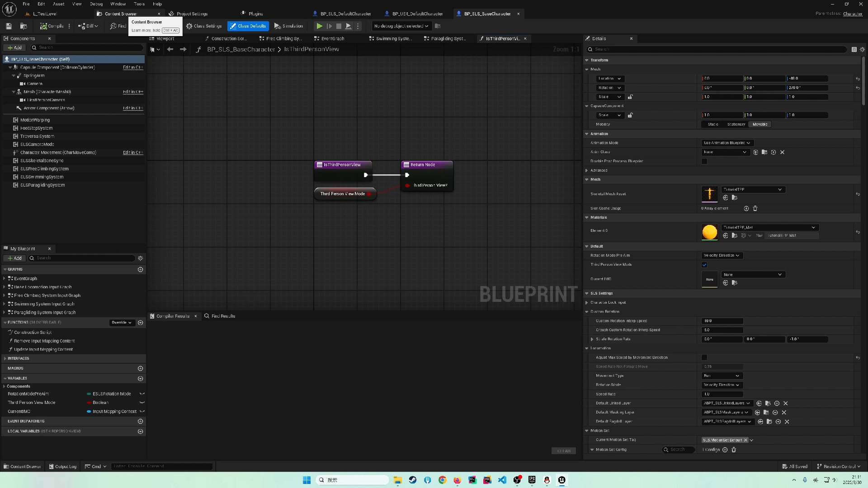Open the Content Drawer
Image resolution: width=868 pixels, height=488 pixels.
click(x=22, y=467)
